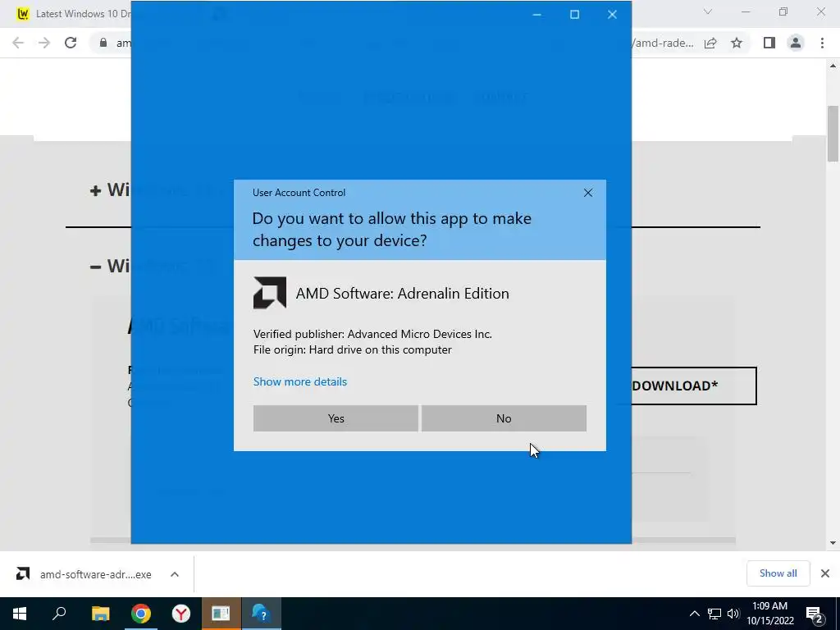
Task: Switch to Chrome in taskbar
Action: point(141,614)
